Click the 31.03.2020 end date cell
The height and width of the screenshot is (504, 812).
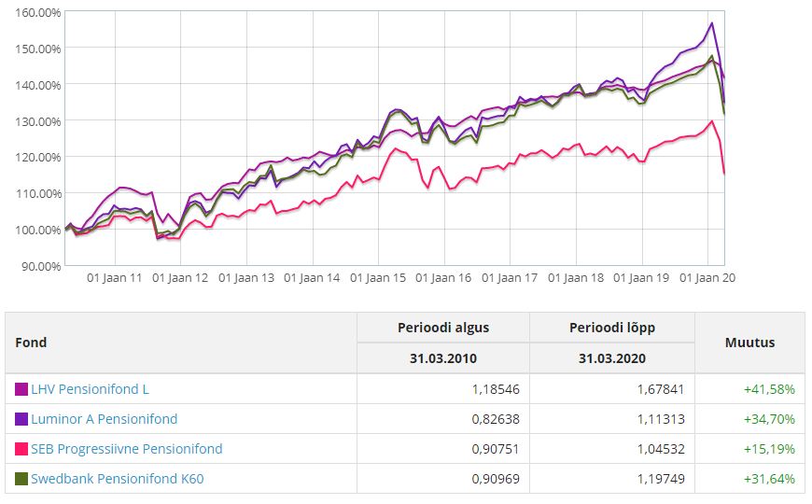pos(612,358)
